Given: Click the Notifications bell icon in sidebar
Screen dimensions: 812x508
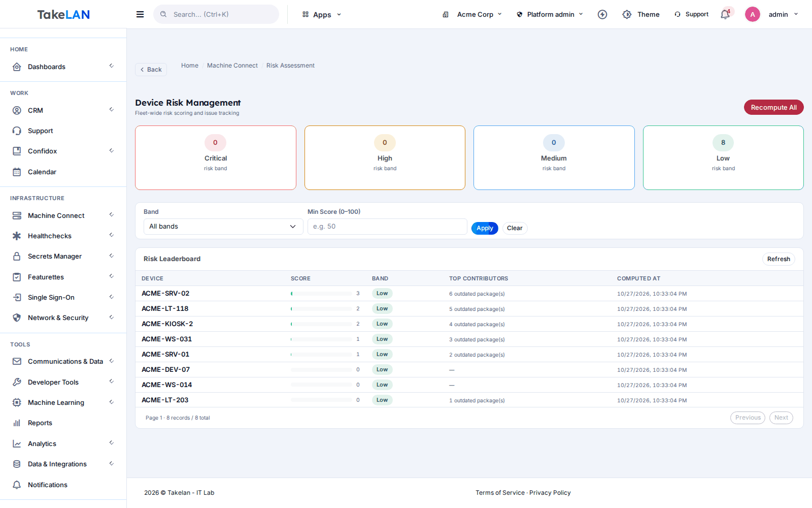Looking at the screenshot, I should coord(17,485).
